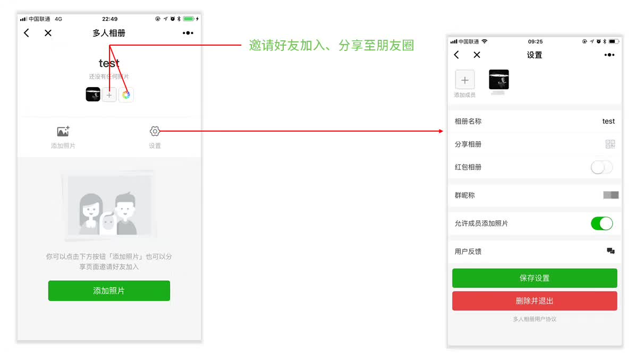644x363 pixels.
Task: Go back from the 设置 page
Action: point(456,55)
